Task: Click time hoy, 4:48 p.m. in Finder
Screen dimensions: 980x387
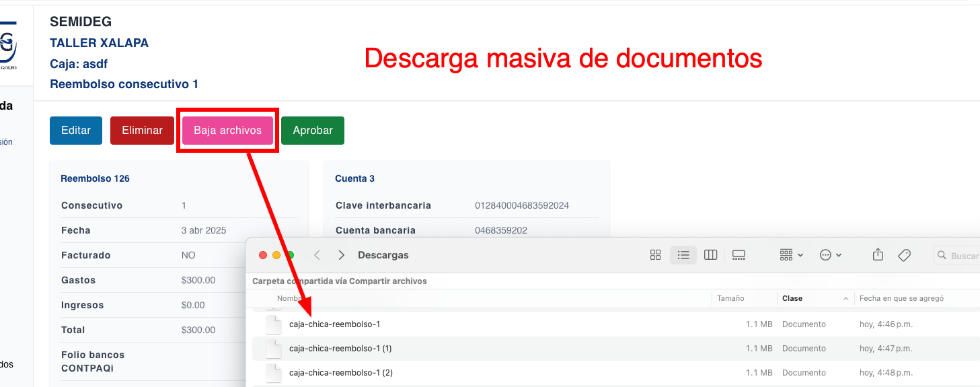Action: click(x=886, y=373)
